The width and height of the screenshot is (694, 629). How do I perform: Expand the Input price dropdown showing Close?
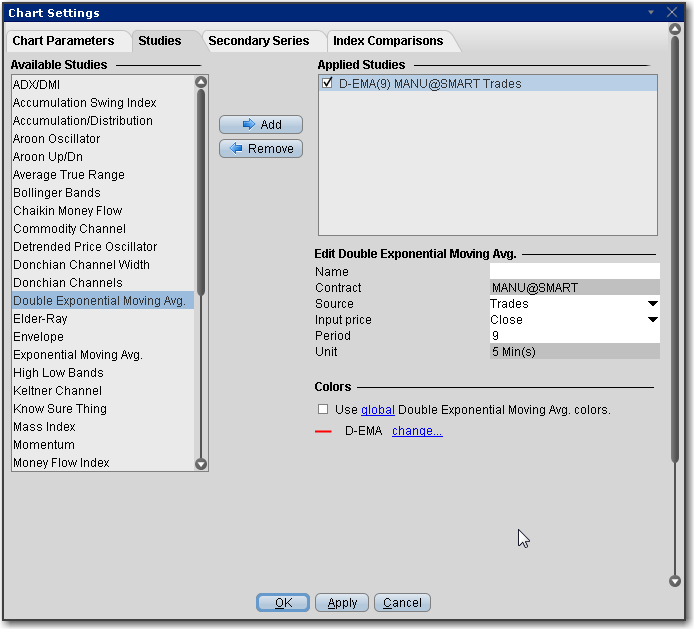[652, 320]
